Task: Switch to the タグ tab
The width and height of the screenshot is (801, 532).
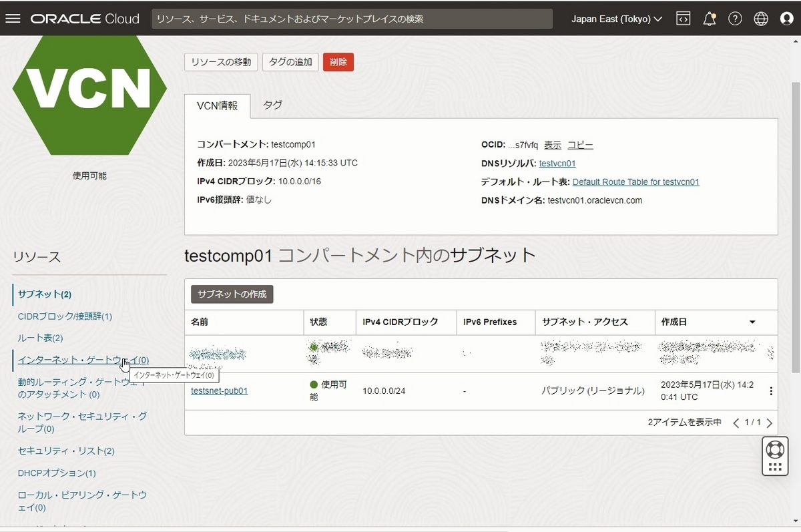Action: click(x=272, y=105)
